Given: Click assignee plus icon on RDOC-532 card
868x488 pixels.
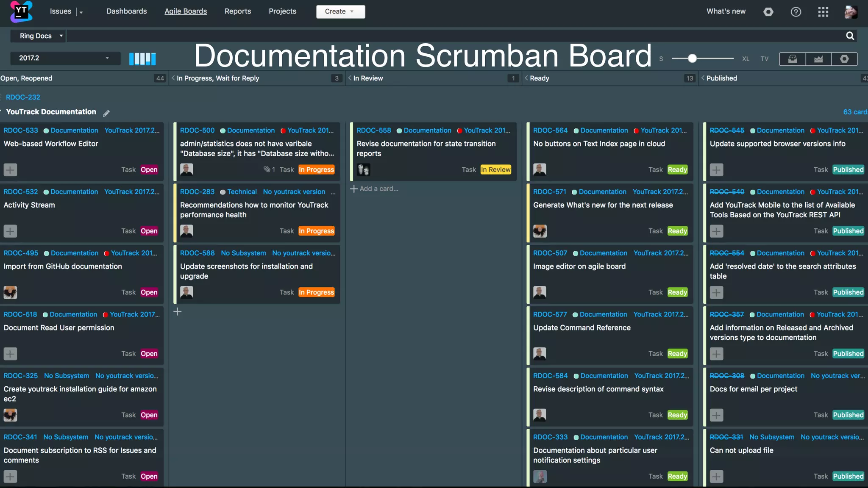Looking at the screenshot, I should pyautogui.click(x=10, y=231).
